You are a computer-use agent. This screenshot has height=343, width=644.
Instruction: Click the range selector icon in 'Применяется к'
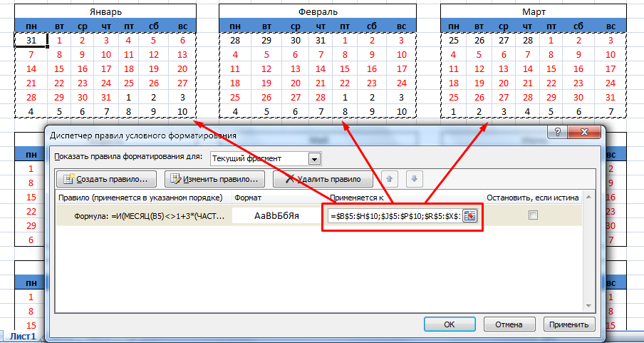tap(469, 216)
